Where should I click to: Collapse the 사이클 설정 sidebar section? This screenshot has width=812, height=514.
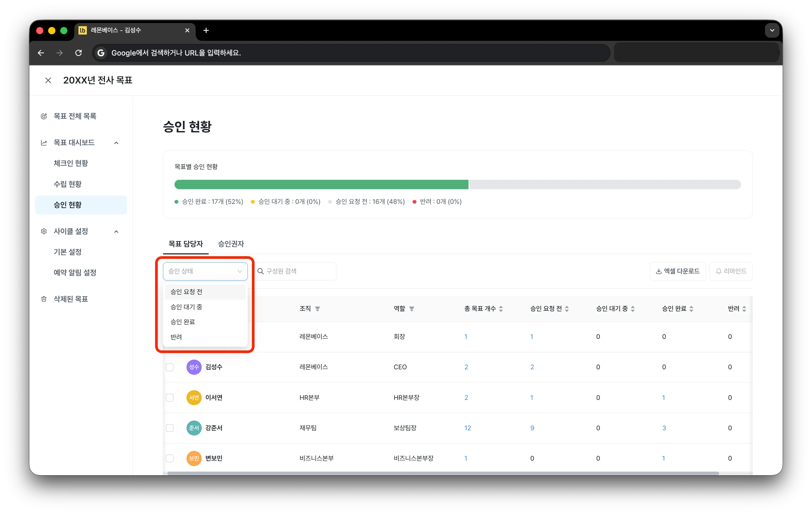click(x=116, y=231)
